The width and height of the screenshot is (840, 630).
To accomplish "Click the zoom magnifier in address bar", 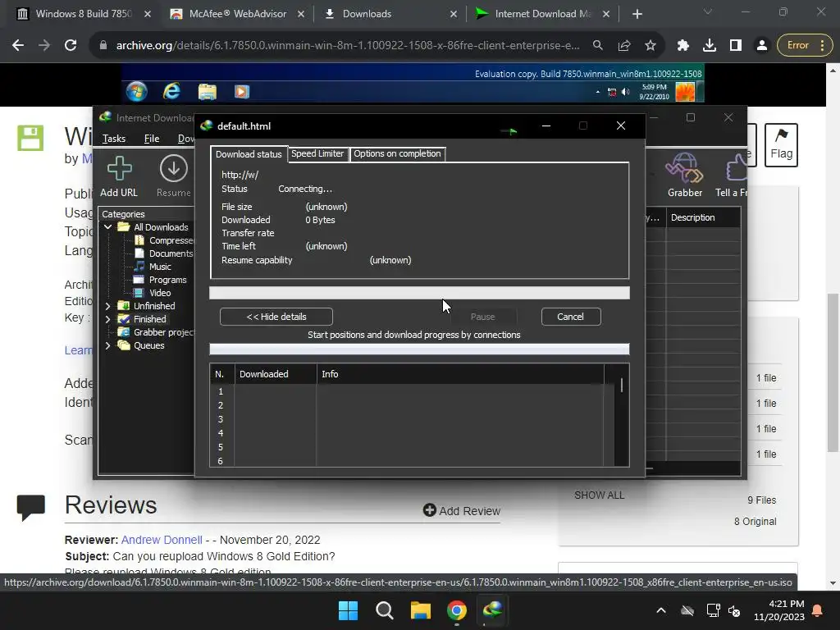I will pos(598,46).
